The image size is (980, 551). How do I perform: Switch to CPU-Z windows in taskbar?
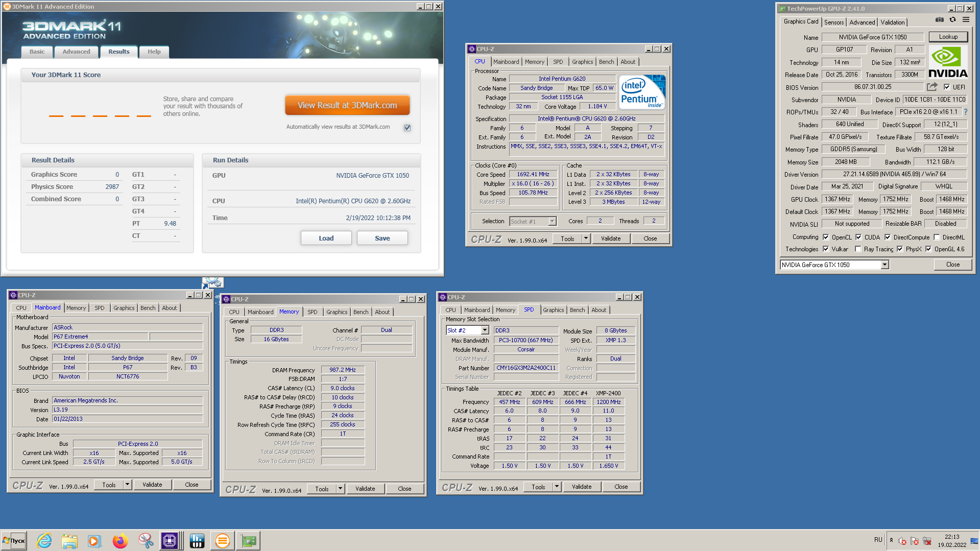(x=170, y=540)
